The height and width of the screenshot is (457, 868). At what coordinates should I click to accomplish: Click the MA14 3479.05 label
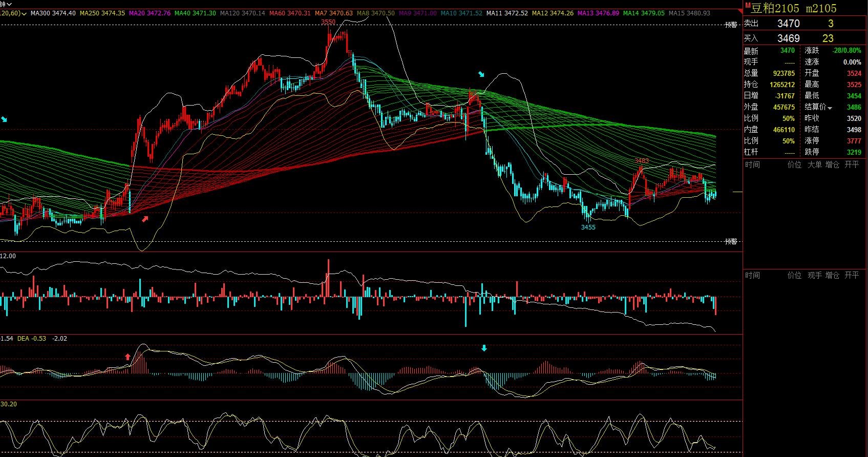point(644,13)
